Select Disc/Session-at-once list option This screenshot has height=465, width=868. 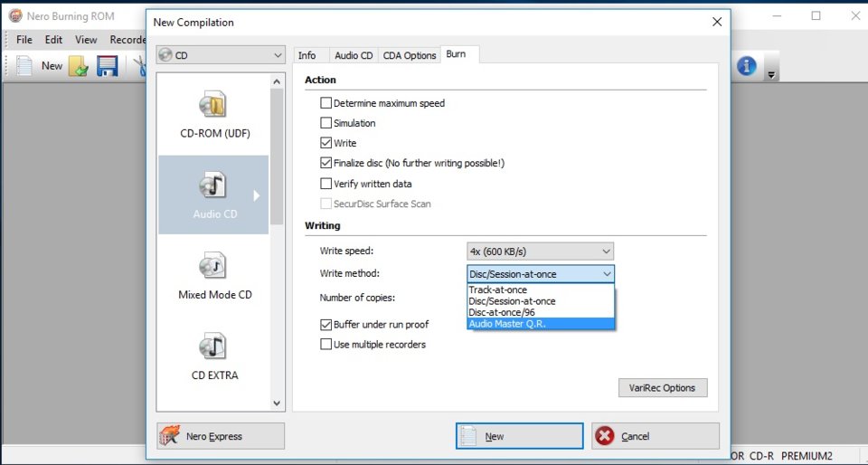(541, 301)
